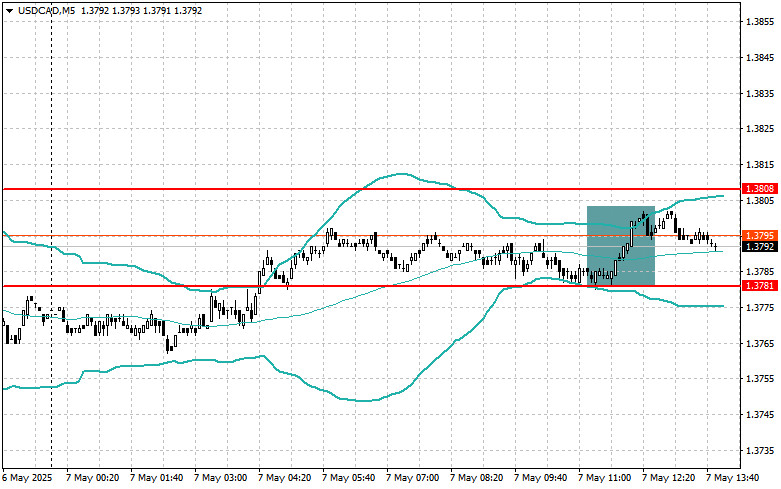The image size is (781, 489).
Task: Click the 1.3775 price scale value
Action: click(760, 308)
